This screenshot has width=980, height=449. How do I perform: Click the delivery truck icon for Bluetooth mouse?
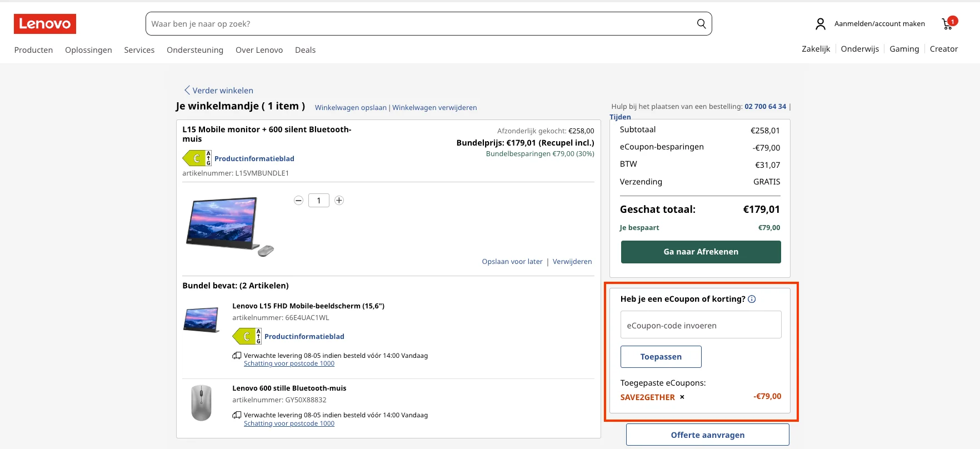(237, 415)
